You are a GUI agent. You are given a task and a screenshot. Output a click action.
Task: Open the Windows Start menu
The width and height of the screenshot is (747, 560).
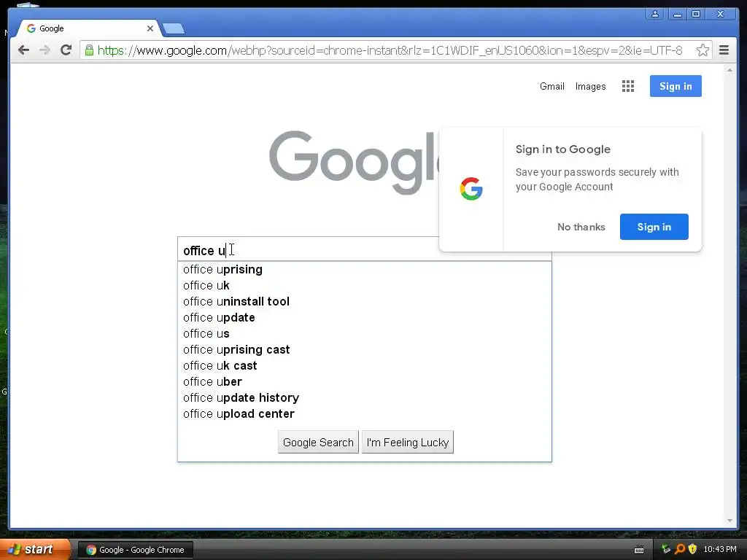click(x=34, y=549)
